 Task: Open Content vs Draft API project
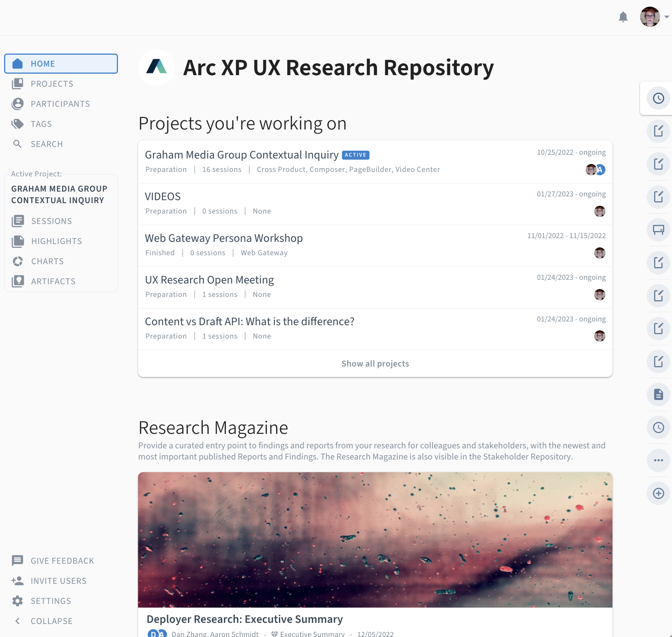[x=249, y=321]
